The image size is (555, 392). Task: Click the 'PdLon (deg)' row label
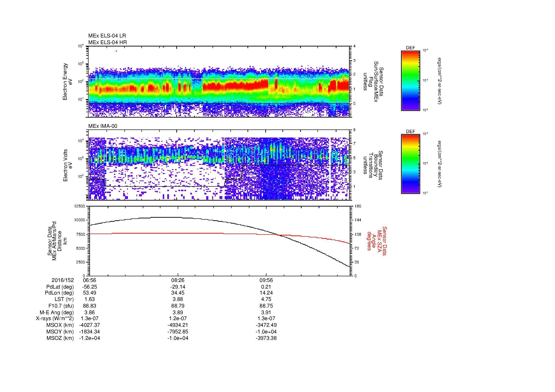tap(60, 293)
